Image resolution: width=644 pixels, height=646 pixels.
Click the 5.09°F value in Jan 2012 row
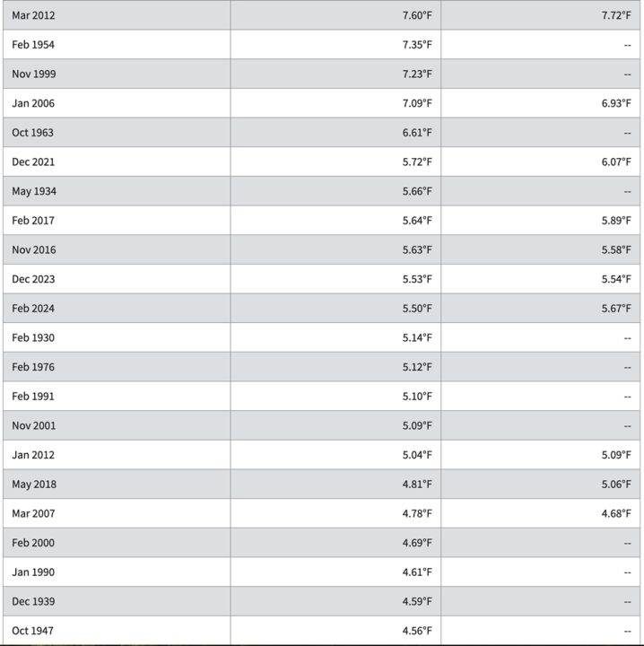pyautogui.click(x=616, y=454)
